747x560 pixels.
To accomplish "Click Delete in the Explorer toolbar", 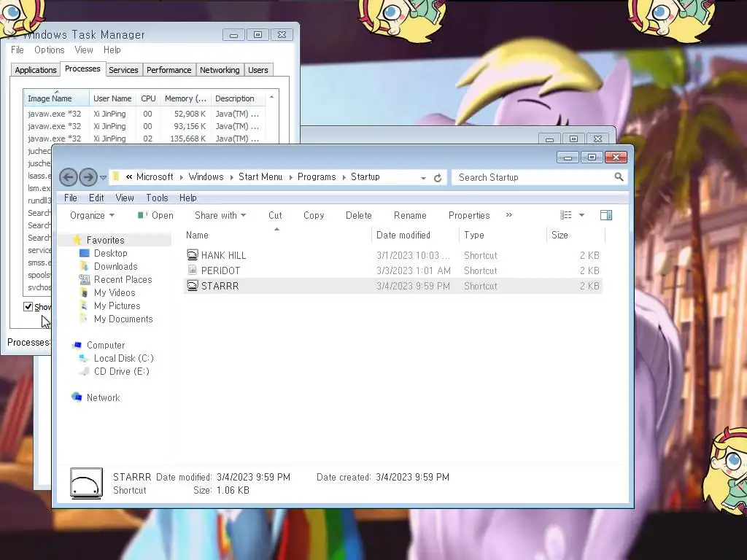I will pos(359,215).
